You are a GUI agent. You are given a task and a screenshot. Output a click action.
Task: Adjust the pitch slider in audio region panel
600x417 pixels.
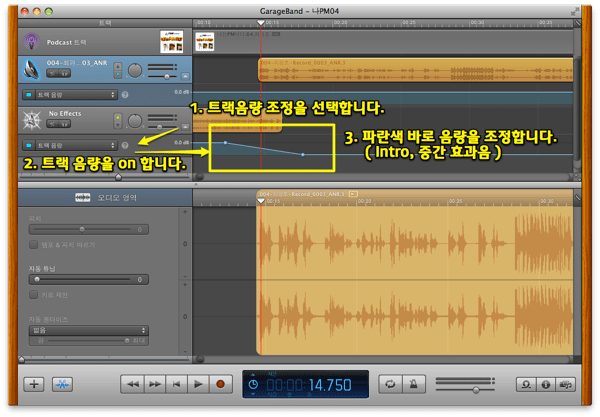coord(82,230)
